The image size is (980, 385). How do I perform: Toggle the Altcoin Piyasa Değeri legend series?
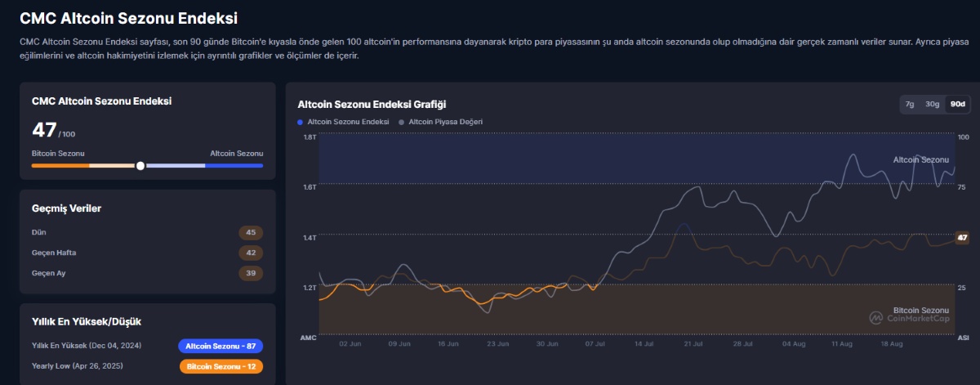[441, 122]
